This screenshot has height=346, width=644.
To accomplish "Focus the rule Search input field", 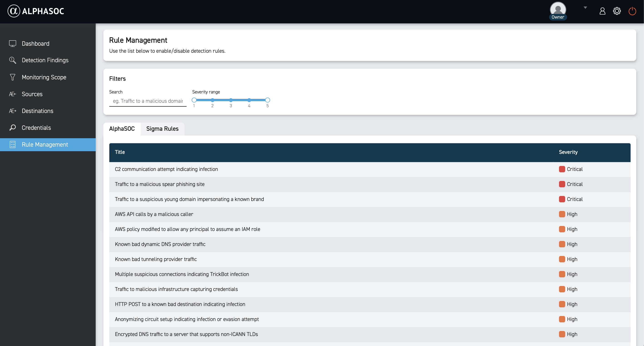I will pyautogui.click(x=148, y=101).
